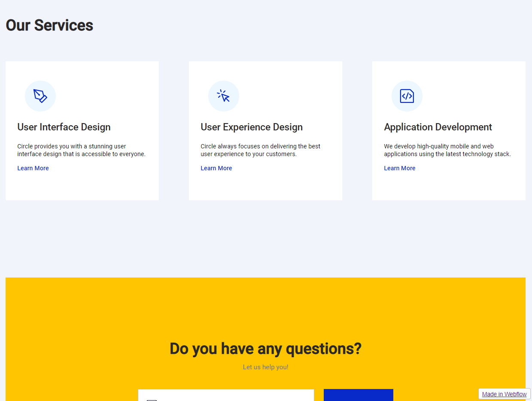The width and height of the screenshot is (532, 401).
Task: Click the Do you have any questions heading
Action: (266, 349)
